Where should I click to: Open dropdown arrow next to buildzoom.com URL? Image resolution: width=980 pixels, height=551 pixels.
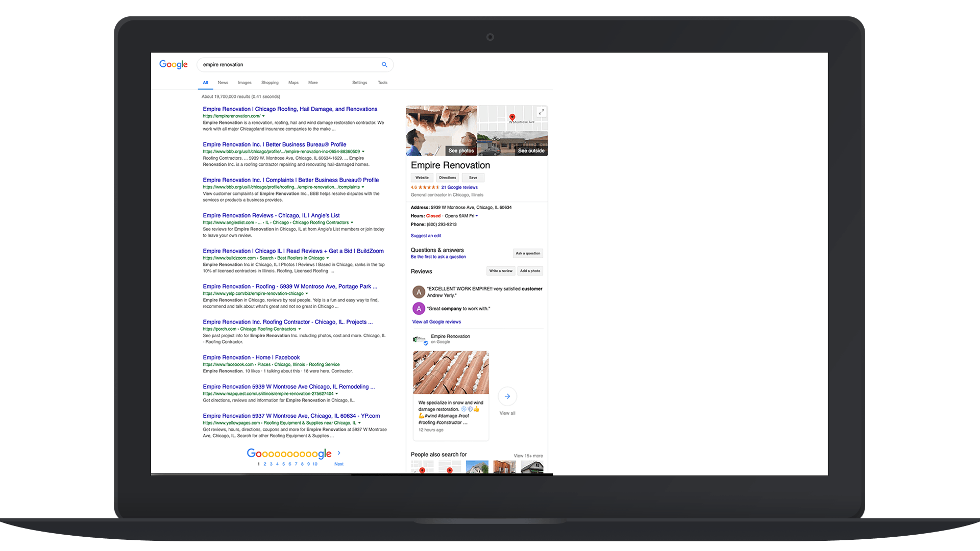(328, 258)
